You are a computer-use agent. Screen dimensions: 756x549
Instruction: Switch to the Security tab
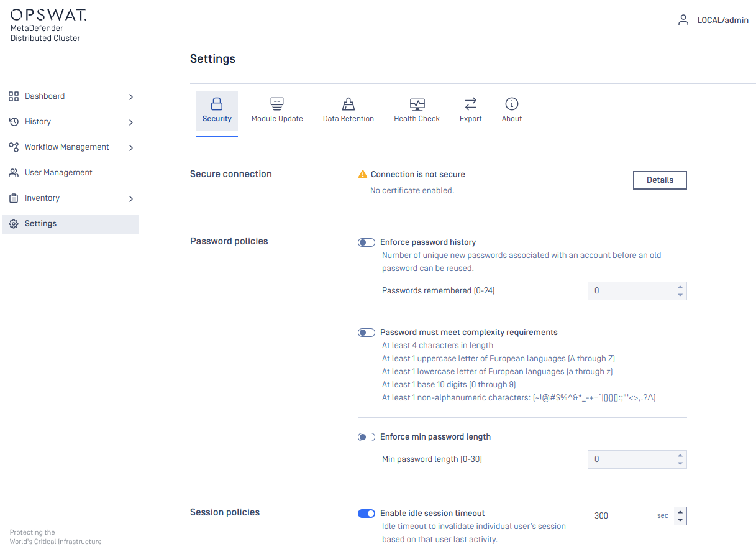tap(217, 111)
